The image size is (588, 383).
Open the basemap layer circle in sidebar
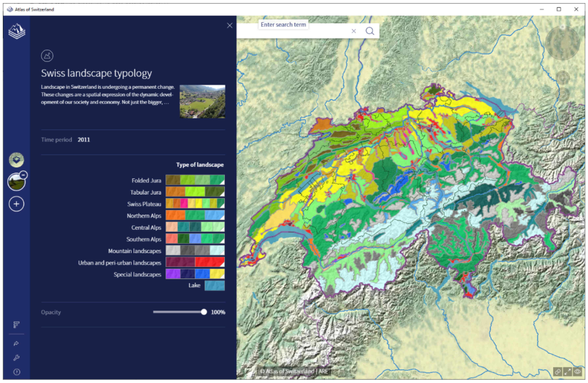(x=16, y=160)
